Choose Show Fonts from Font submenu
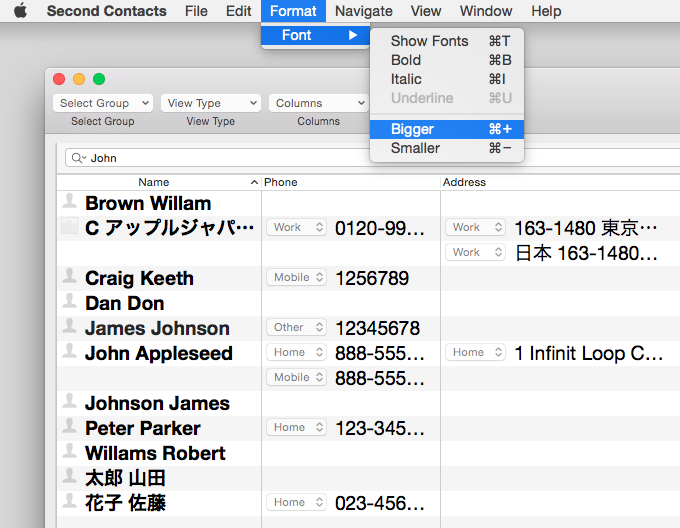Viewport: 680px width, 528px height. click(x=447, y=41)
